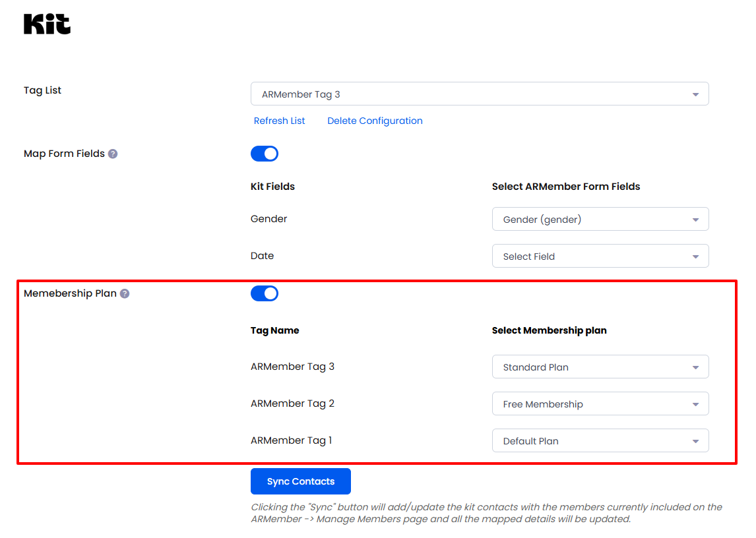Click the Memebership Plan label
The height and width of the screenshot is (538, 756).
coord(71,293)
